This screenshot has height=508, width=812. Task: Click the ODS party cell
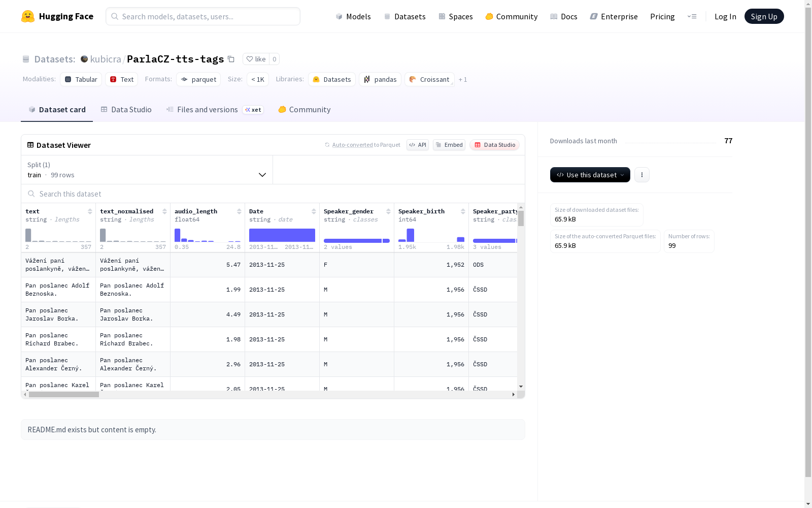pyautogui.click(x=493, y=265)
